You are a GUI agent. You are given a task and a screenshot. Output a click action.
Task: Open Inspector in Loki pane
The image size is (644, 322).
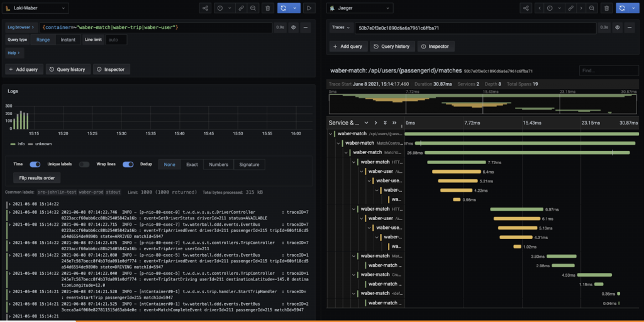click(x=111, y=69)
